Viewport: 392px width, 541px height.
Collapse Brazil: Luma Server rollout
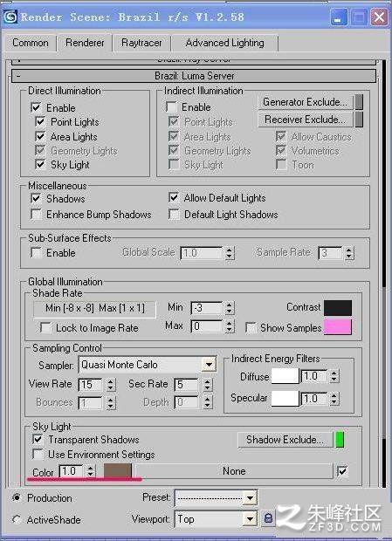tap(194, 76)
